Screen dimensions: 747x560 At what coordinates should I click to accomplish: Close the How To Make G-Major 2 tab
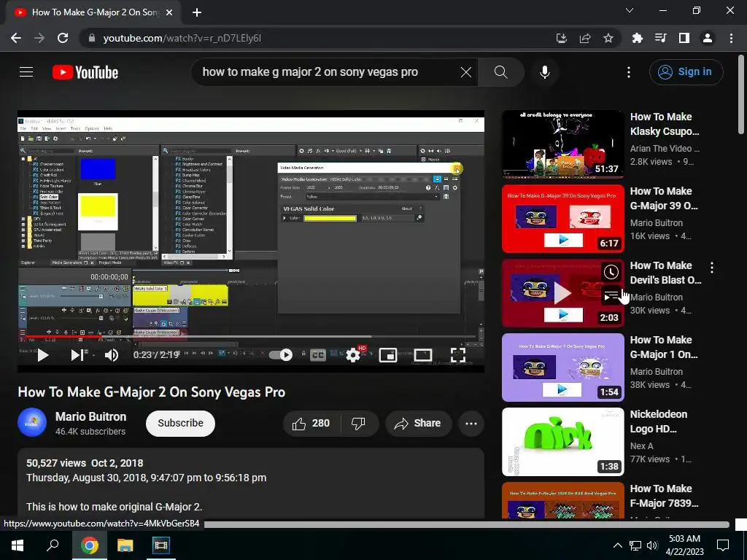[169, 12]
